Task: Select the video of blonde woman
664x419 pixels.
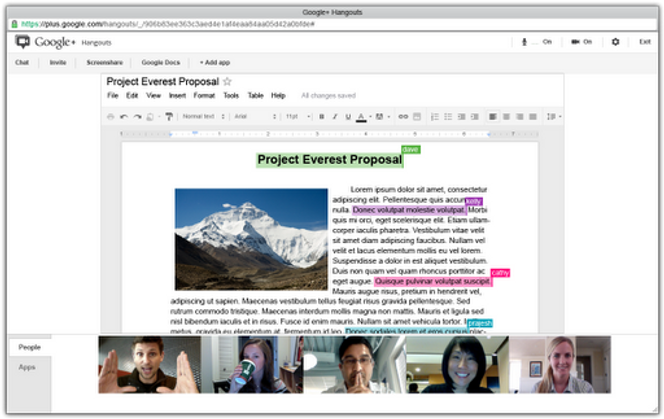Action: coord(559,365)
